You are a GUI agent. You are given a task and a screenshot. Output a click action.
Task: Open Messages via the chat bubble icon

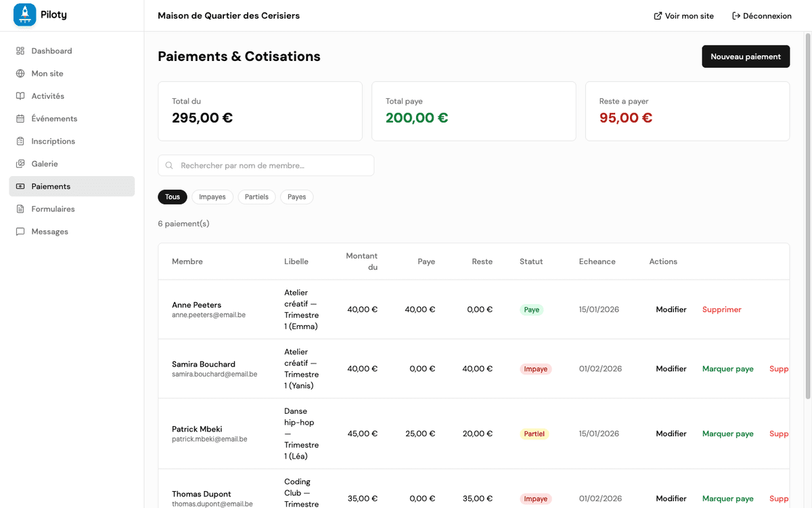(22, 231)
